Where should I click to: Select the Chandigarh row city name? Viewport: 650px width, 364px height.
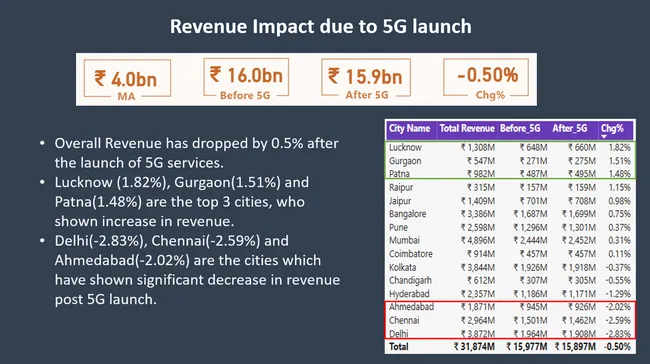[410, 281]
